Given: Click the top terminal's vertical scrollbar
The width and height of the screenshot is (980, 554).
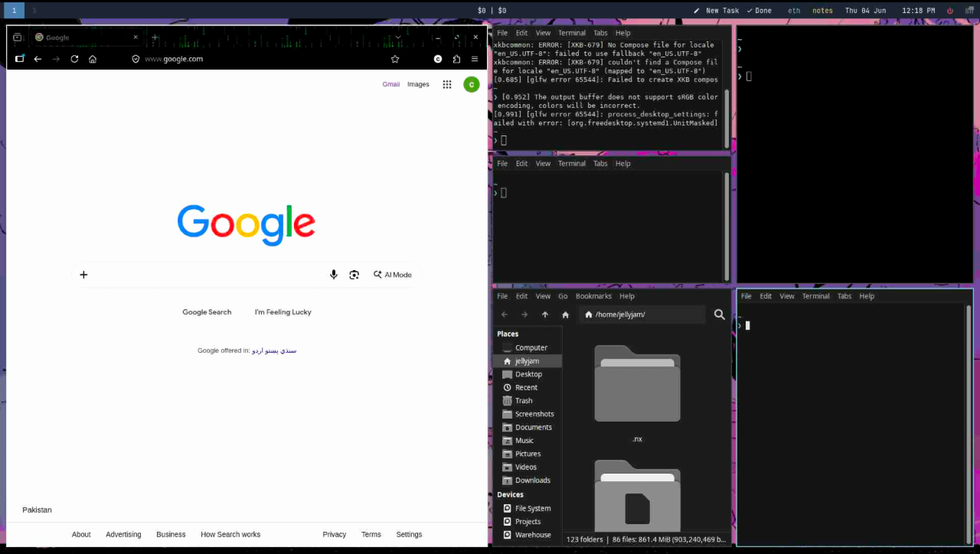Looking at the screenshot, I should click(x=727, y=119).
